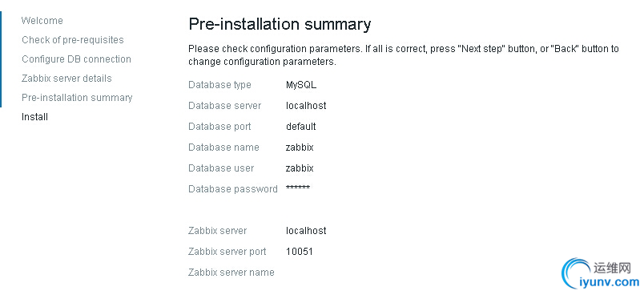Click Pre-installation summary sidebar item
The image size is (644, 295).
pos(77,98)
